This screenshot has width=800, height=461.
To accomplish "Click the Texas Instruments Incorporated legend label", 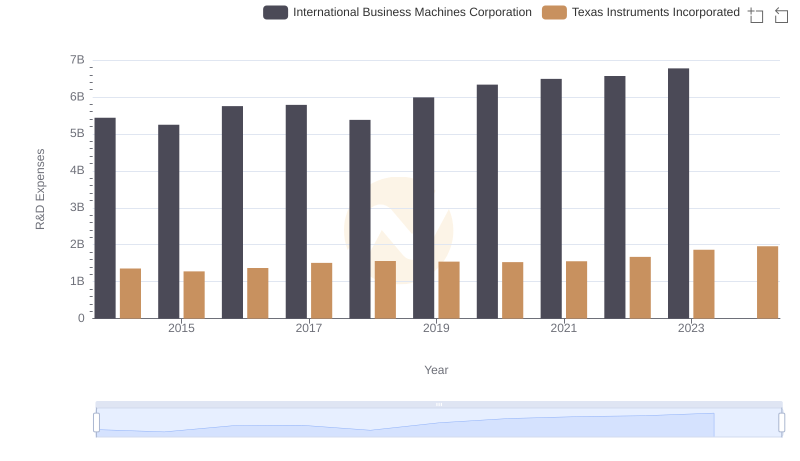I will pyautogui.click(x=656, y=12).
